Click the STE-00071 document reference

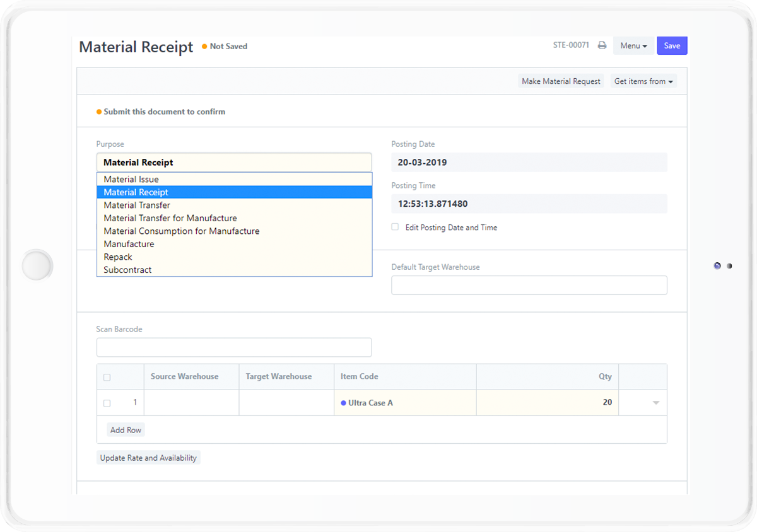pos(570,45)
